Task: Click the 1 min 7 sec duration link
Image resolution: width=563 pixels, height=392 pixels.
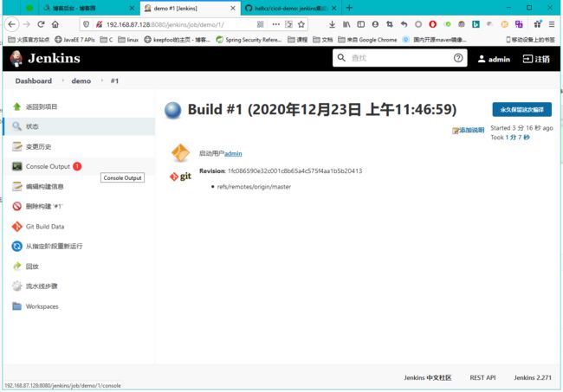Action: [x=517, y=138]
